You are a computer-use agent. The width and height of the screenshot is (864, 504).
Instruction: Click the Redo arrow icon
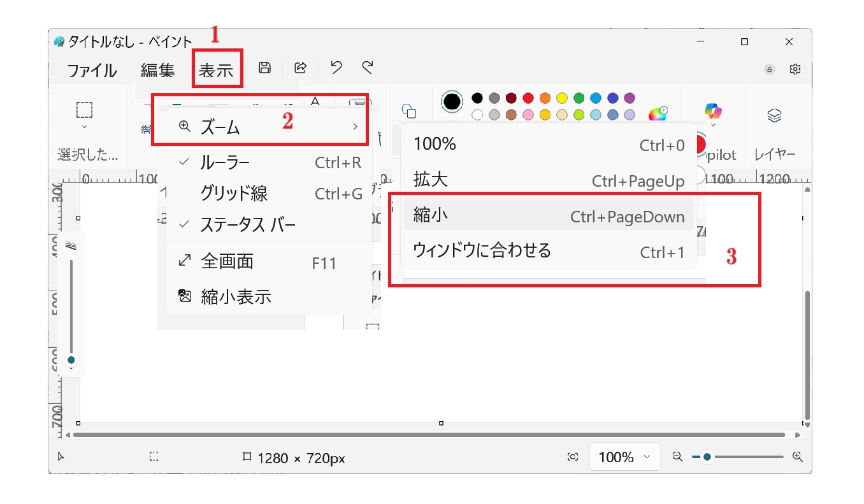[368, 68]
